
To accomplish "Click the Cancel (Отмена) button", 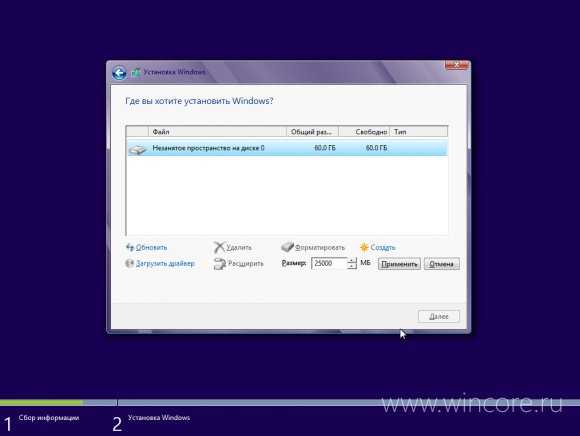I will click(442, 264).
